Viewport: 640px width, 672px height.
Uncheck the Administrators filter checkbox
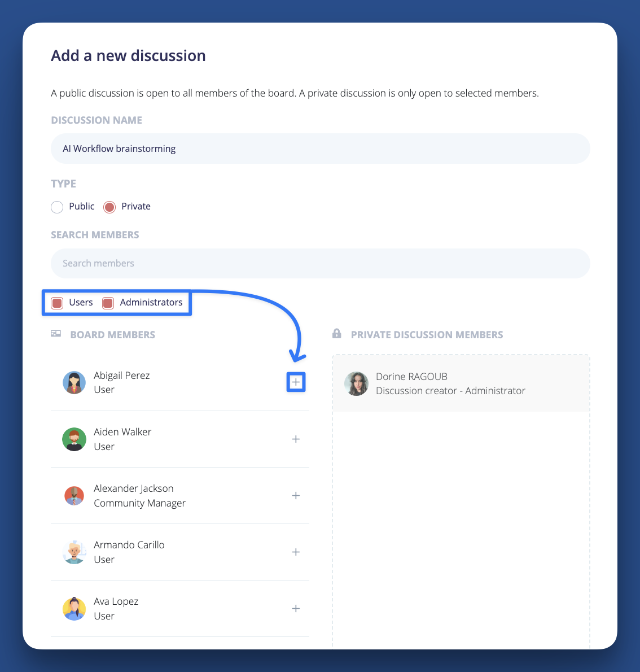(x=108, y=303)
